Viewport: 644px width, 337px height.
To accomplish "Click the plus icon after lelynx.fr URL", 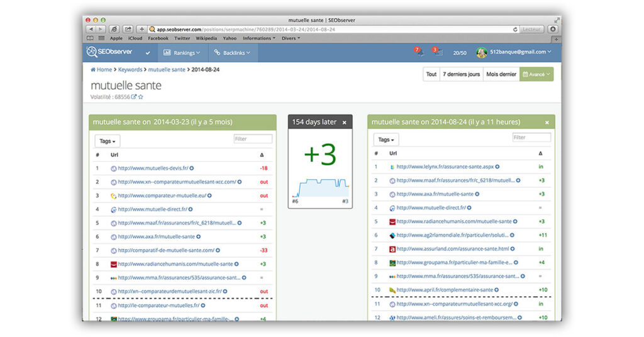I will pyautogui.click(x=497, y=167).
